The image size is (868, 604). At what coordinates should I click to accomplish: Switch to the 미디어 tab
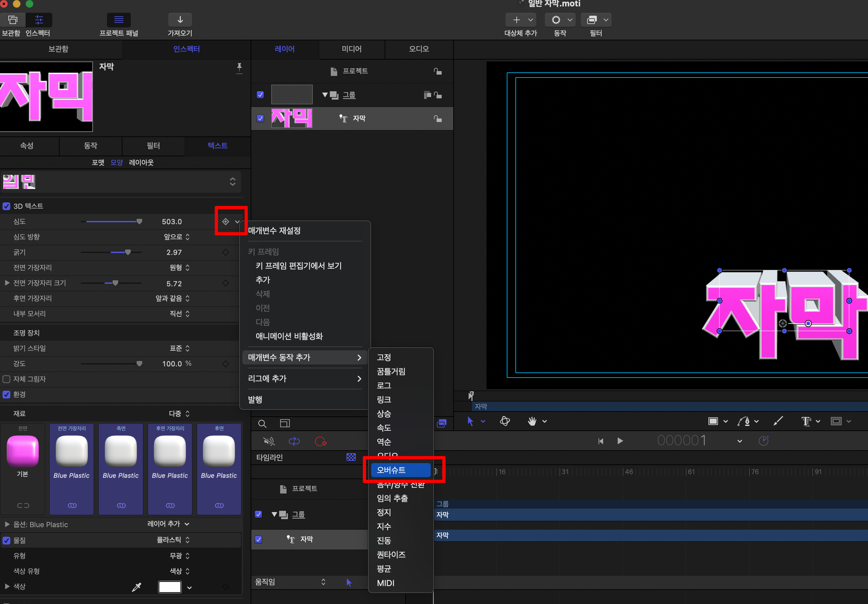352,49
